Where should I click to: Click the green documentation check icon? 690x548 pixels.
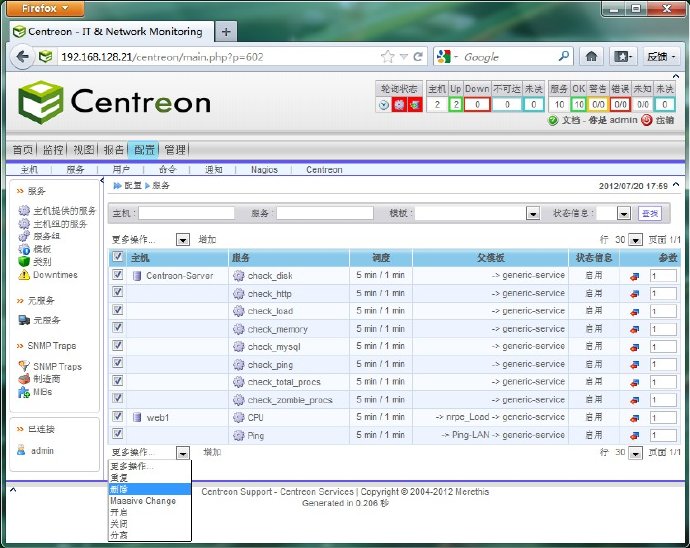[553, 120]
